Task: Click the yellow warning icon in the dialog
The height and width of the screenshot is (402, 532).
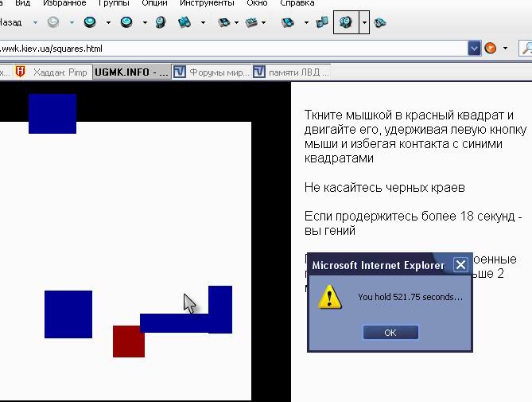Action: 330,297
